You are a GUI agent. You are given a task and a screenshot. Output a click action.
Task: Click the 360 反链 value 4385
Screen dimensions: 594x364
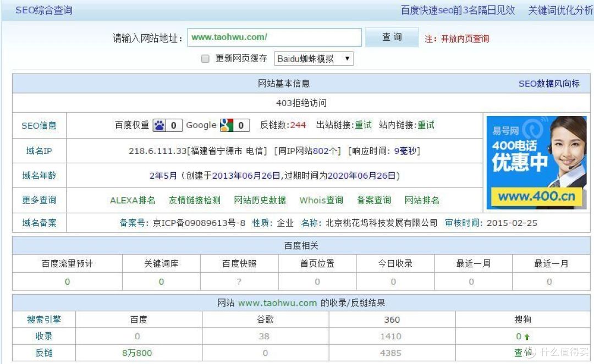(391, 353)
